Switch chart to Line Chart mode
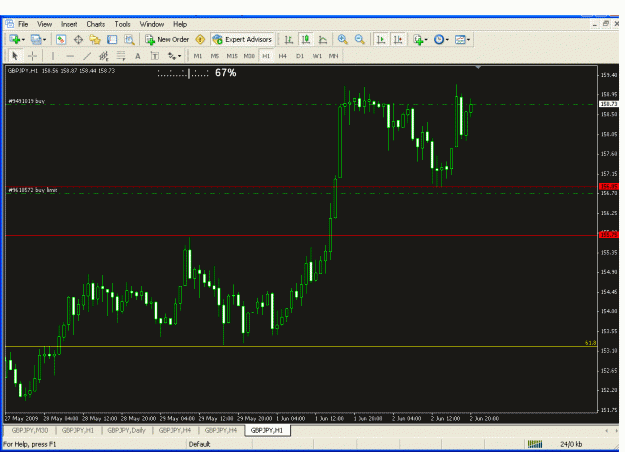The image size is (625, 452). (323, 39)
